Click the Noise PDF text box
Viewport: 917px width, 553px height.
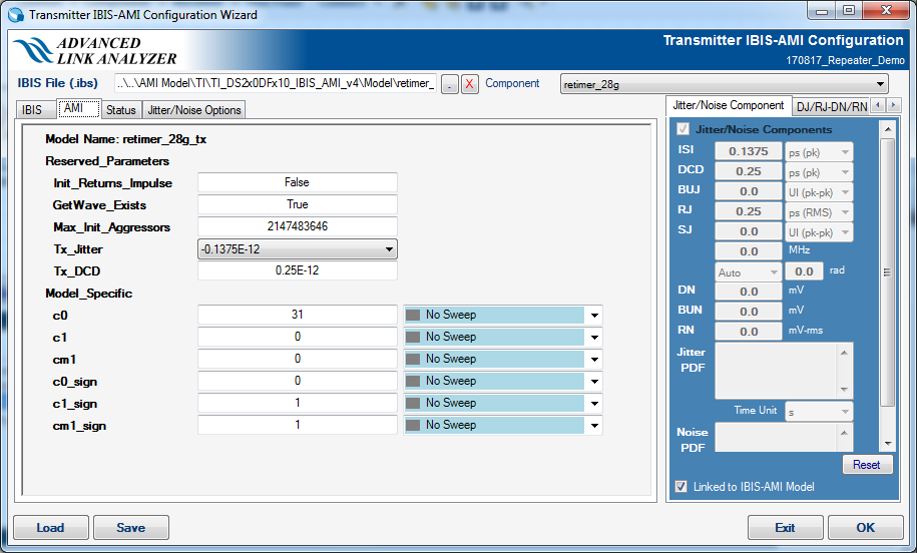pos(784,437)
